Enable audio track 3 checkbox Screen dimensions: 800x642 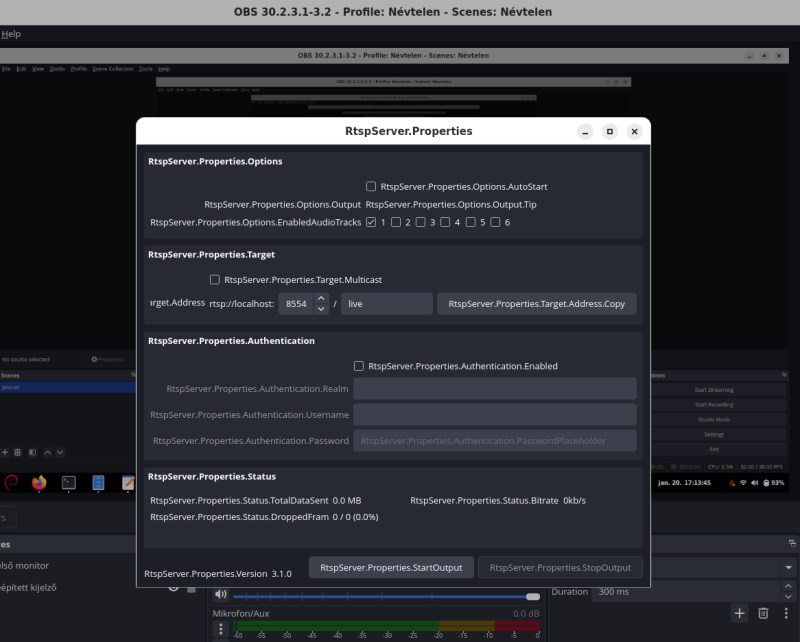(420, 222)
